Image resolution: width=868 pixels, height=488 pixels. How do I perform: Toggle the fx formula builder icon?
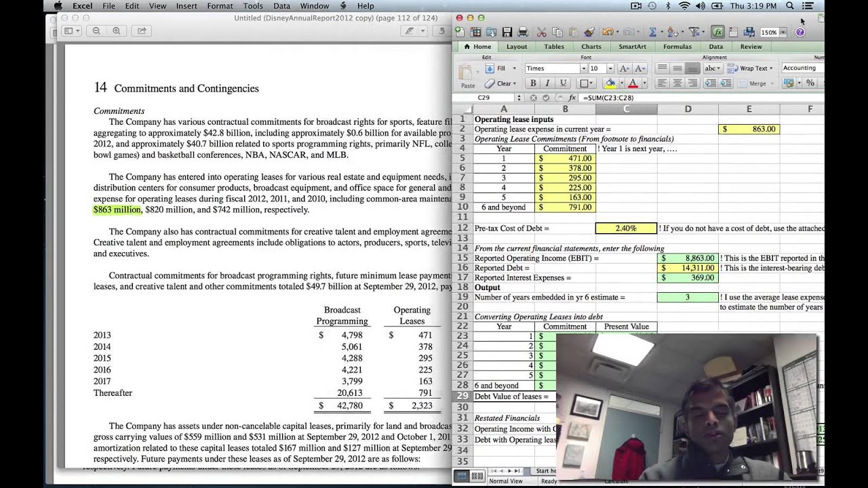[x=717, y=32]
